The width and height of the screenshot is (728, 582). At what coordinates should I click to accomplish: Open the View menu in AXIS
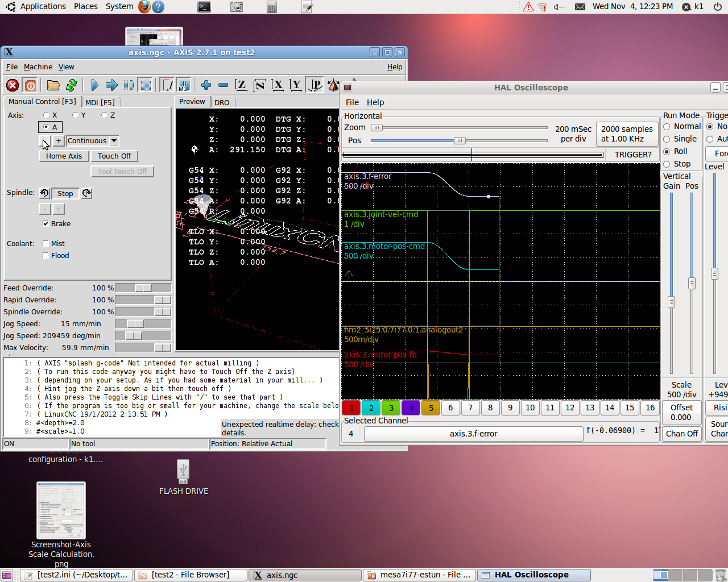(66, 66)
